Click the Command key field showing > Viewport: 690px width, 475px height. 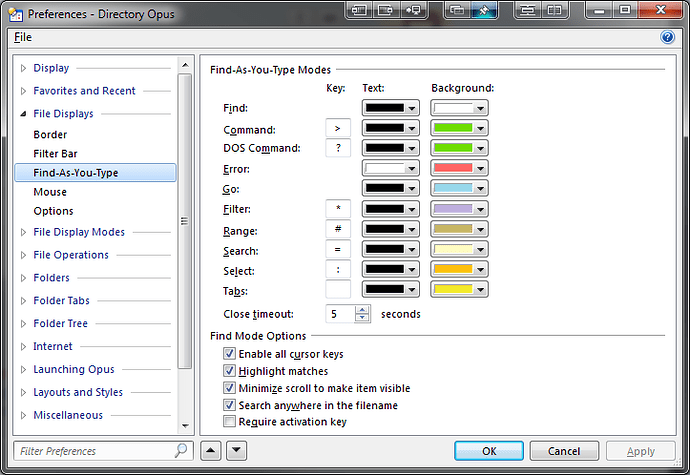point(338,128)
